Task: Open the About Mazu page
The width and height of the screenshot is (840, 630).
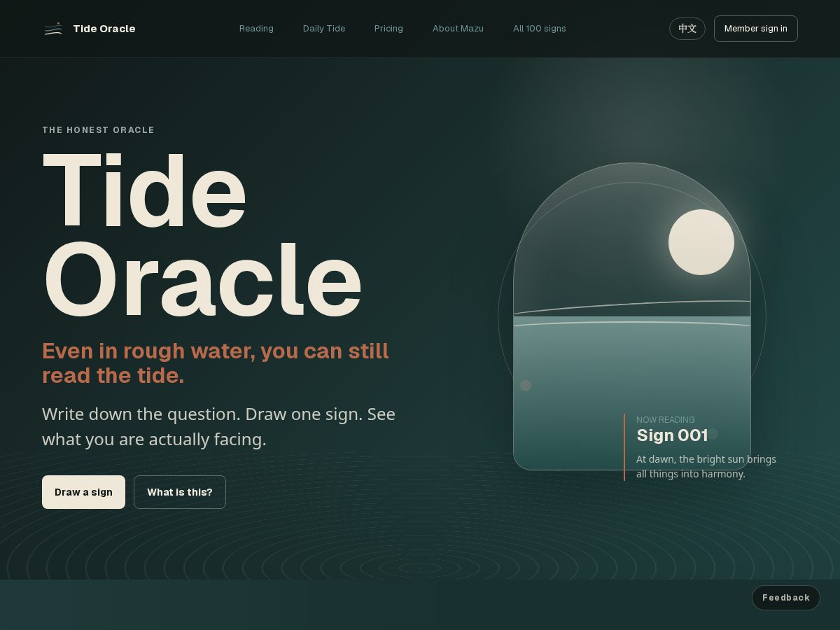Action: coord(458,29)
